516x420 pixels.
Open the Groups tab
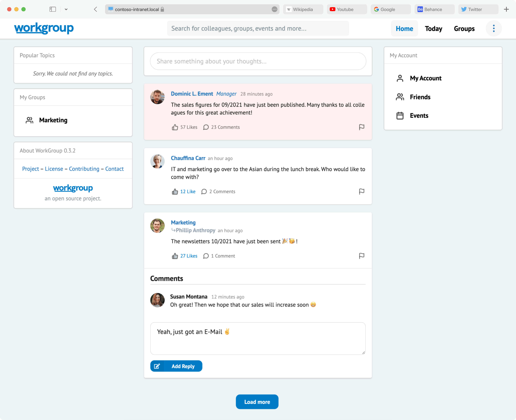click(x=464, y=28)
